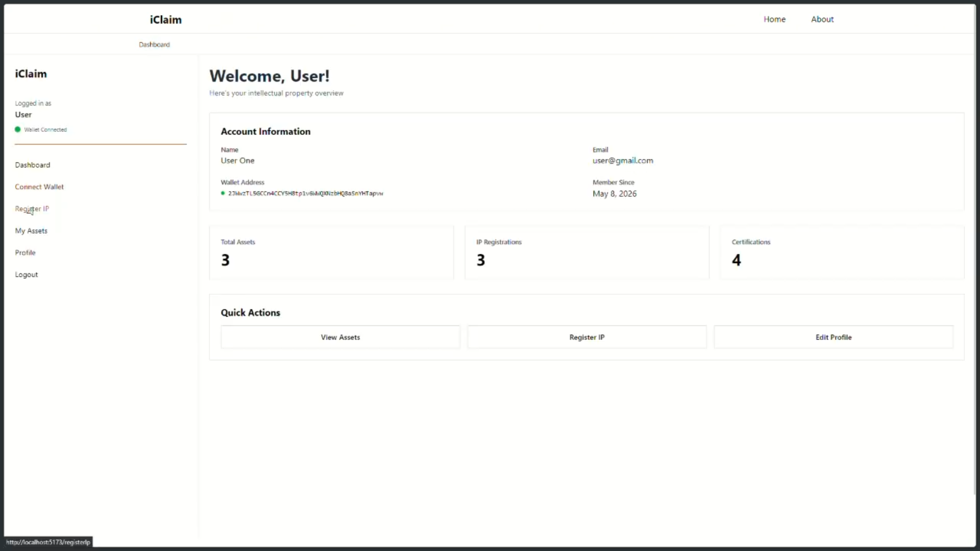Click the Wallet Connected label

45,130
